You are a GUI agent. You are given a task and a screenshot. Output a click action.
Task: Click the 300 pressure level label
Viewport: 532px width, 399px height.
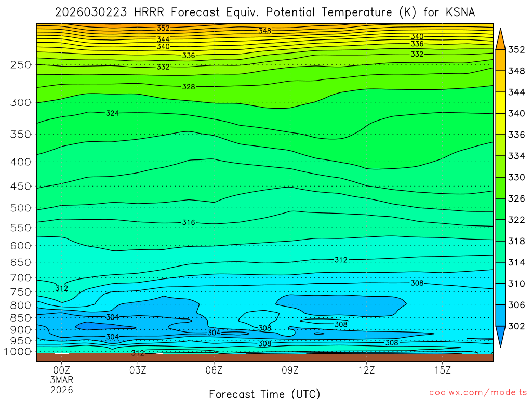point(21,102)
